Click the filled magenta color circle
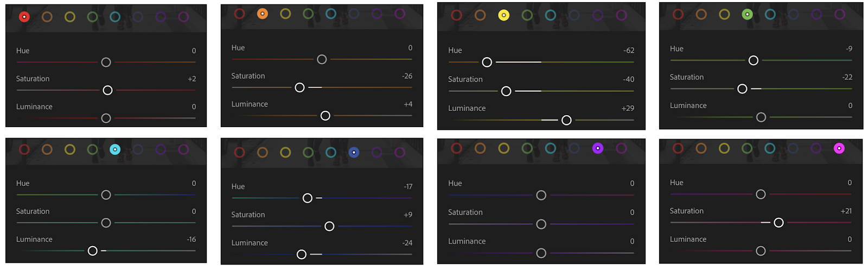Image resolution: width=868 pixels, height=270 pixels. click(839, 148)
